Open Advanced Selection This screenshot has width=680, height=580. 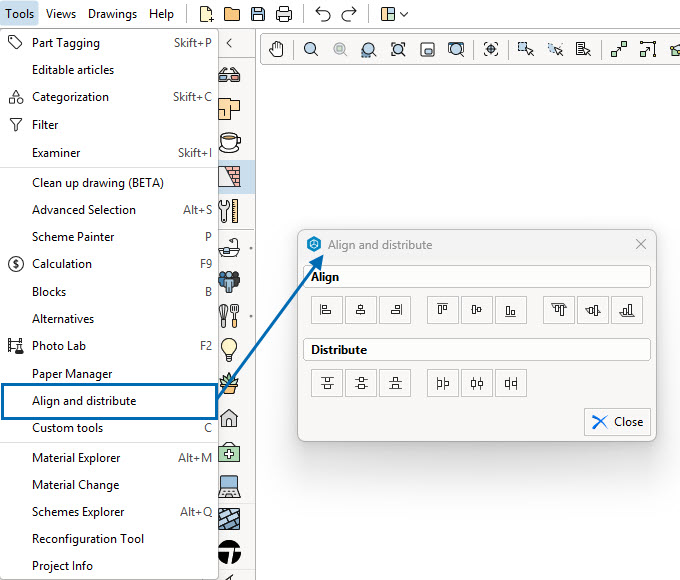point(109,210)
